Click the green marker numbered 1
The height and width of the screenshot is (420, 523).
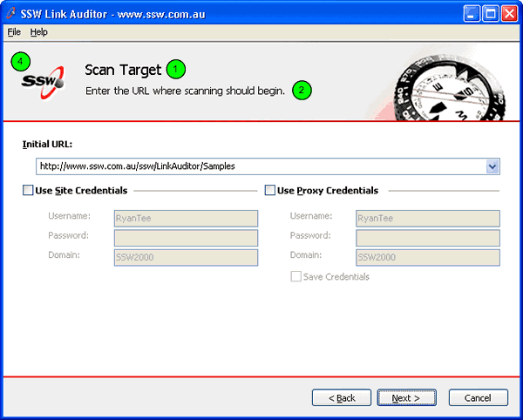[176, 69]
